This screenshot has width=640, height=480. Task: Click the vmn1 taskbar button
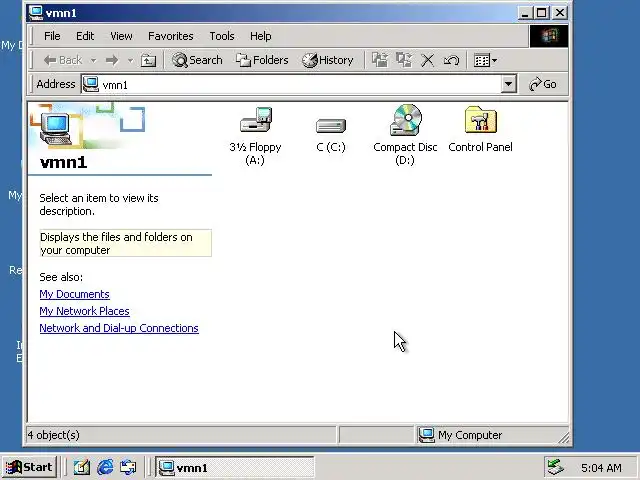(x=234, y=467)
